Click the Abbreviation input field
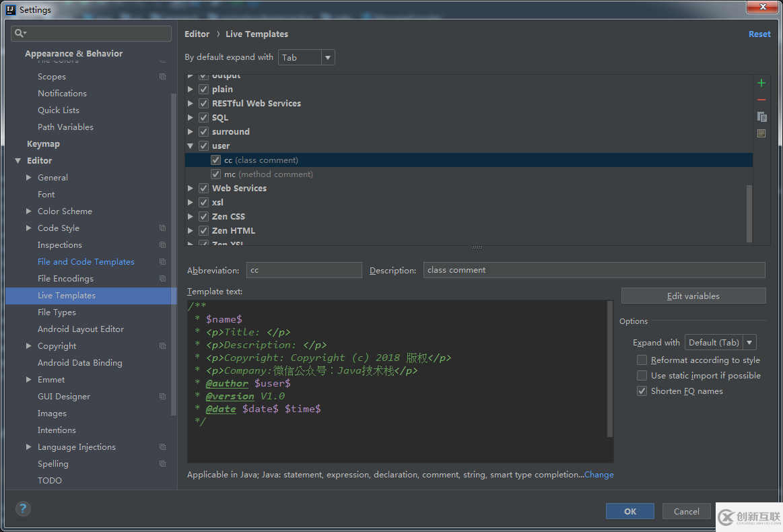This screenshot has width=783, height=532. (304, 270)
